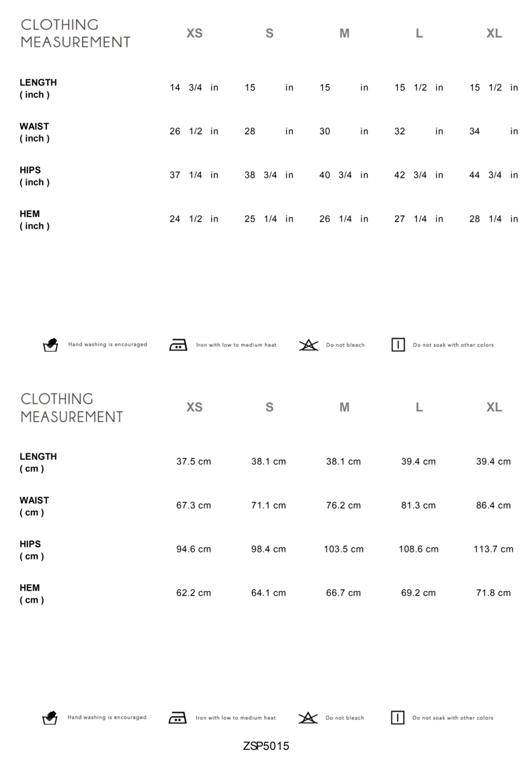Viewport: 532px width, 762px height.
Task: Click the do-not-soak icon under the cm chart
Action: [397, 718]
